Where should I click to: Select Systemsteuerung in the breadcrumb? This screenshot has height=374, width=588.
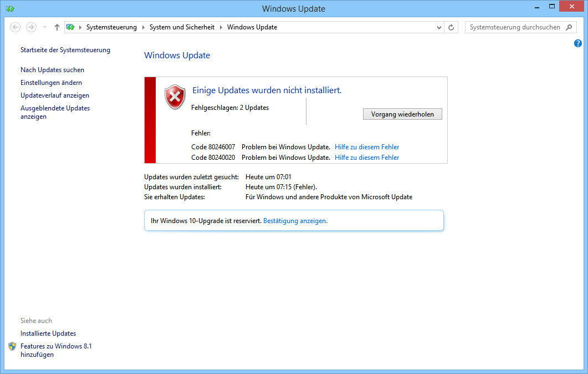(111, 27)
